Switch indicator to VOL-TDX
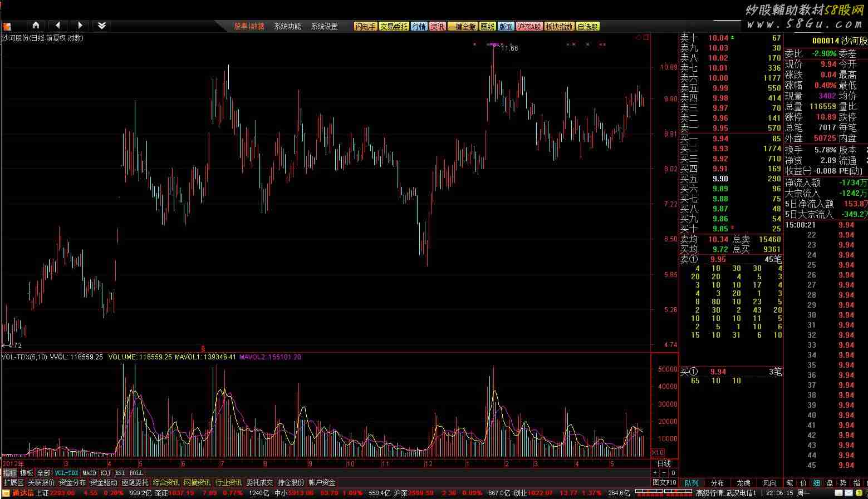This screenshot has width=868, height=499. pyautogui.click(x=66, y=473)
